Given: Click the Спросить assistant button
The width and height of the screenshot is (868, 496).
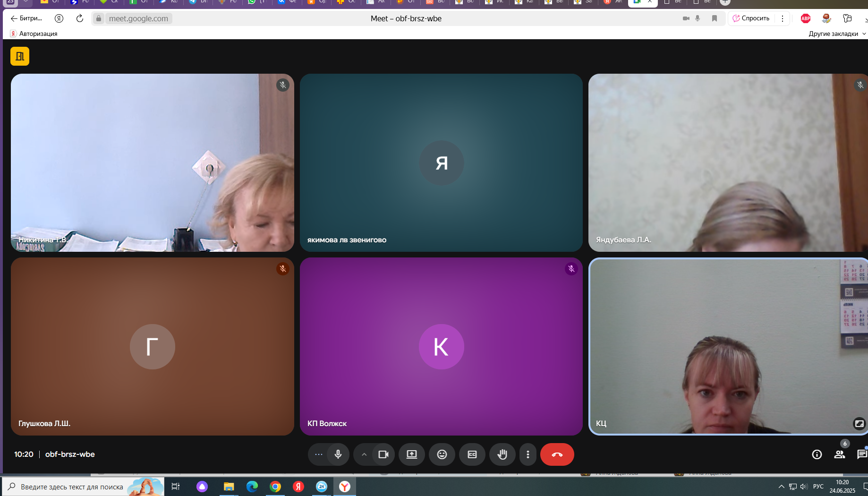Looking at the screenshot, I should (x=751, y=18).
